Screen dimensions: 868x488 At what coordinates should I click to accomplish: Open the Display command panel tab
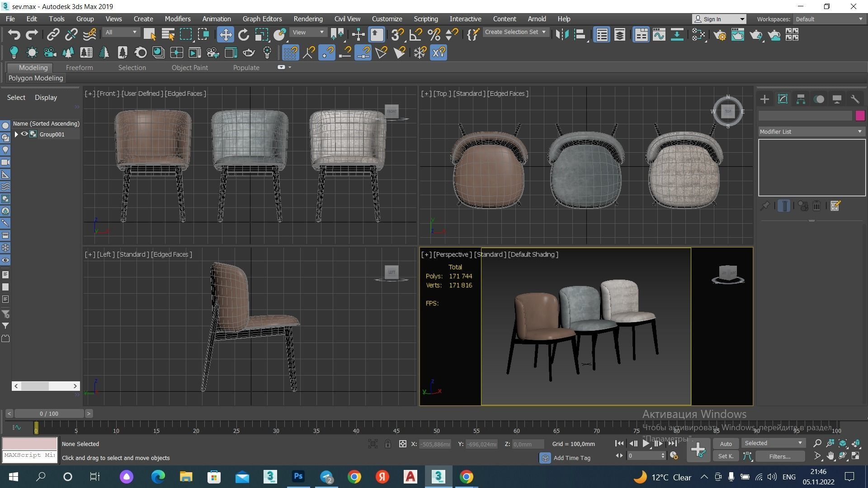[837, 99]
